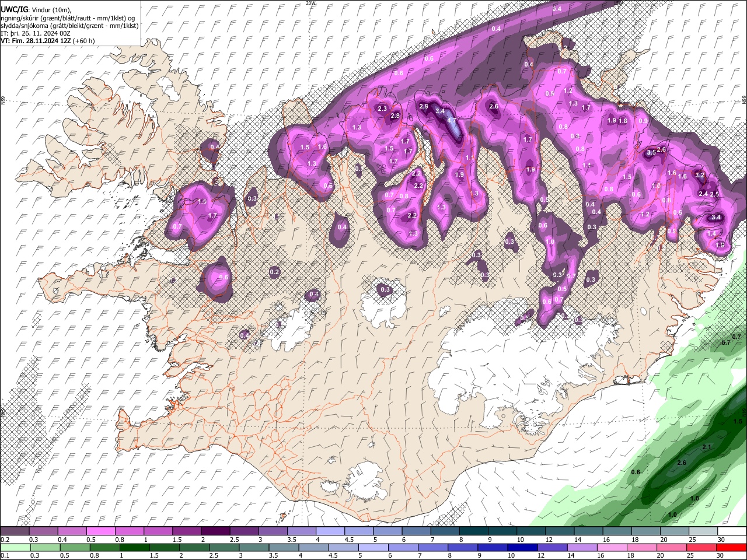Click the 2.3 value in northern snow band

[x=383, y=108]
